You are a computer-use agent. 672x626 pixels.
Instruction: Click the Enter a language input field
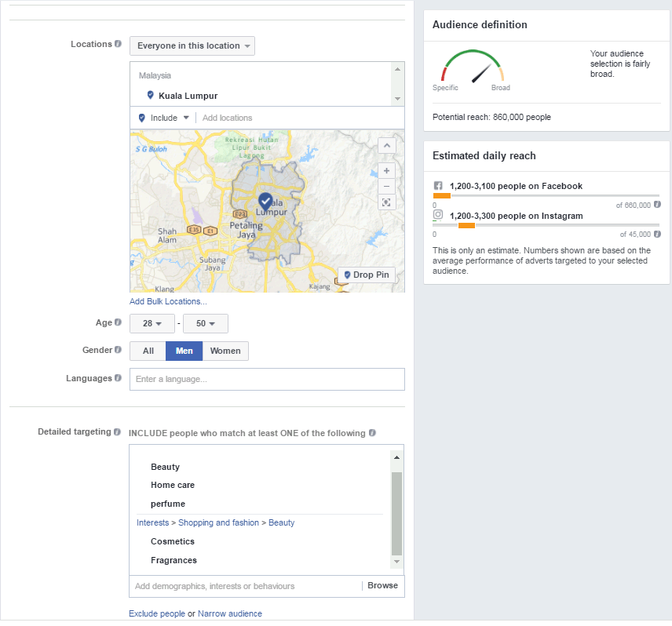pos(267,379)
